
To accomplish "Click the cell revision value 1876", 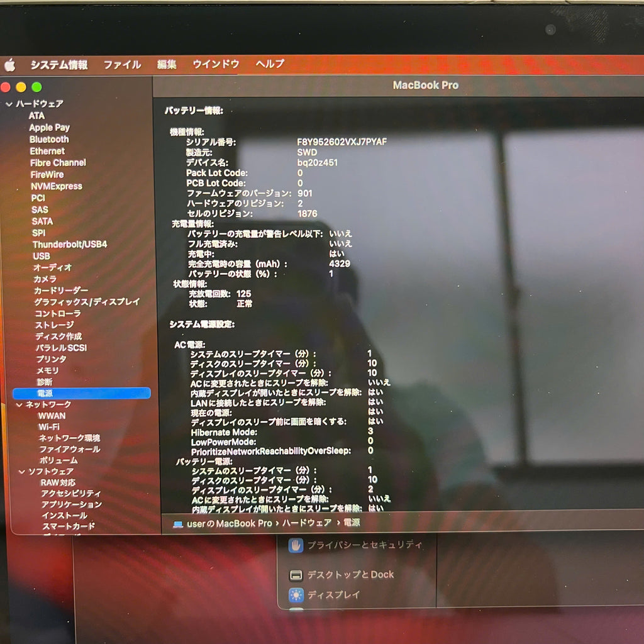I will click(x=307, y=214).
